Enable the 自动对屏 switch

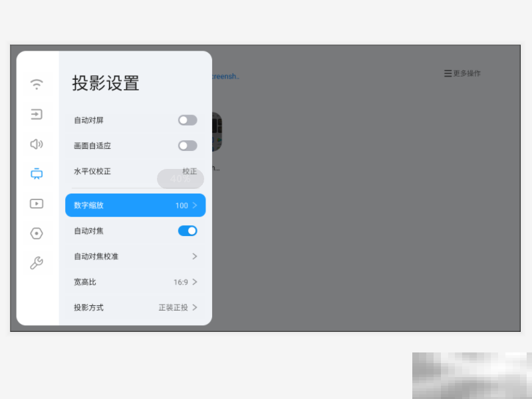[188, 120]
